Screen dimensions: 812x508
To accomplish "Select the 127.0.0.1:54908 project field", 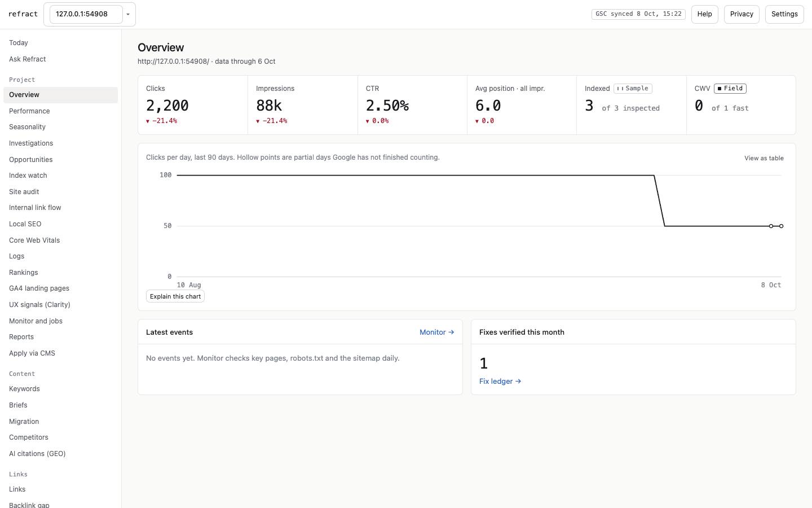I will click(x=86, y=14).
